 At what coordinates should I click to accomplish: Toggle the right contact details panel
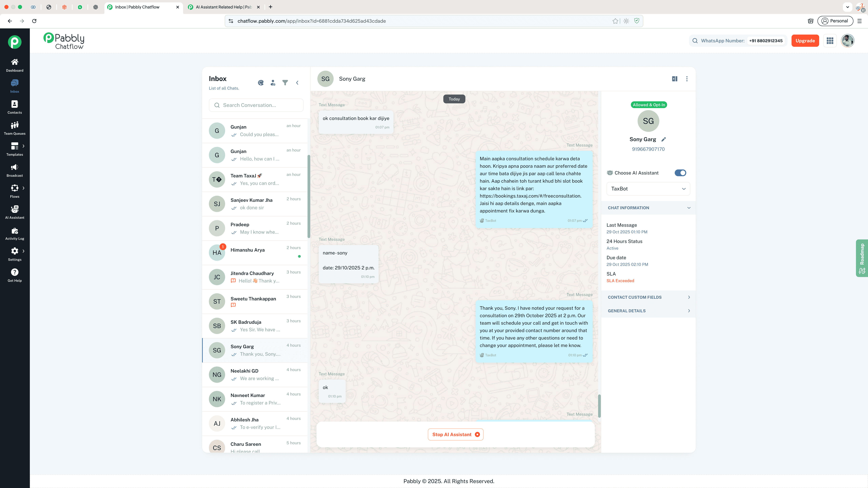pos(675,79)
